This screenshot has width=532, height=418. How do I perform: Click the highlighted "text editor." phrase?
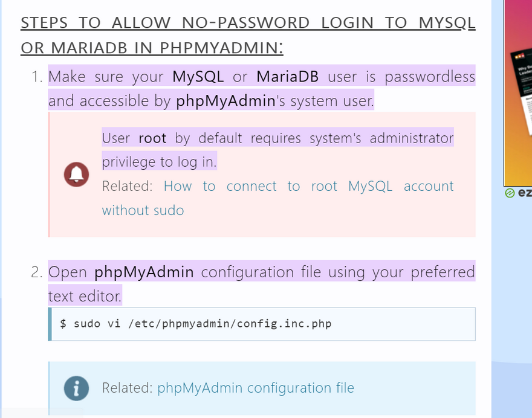pyautogui.click(x=85, y=296)
